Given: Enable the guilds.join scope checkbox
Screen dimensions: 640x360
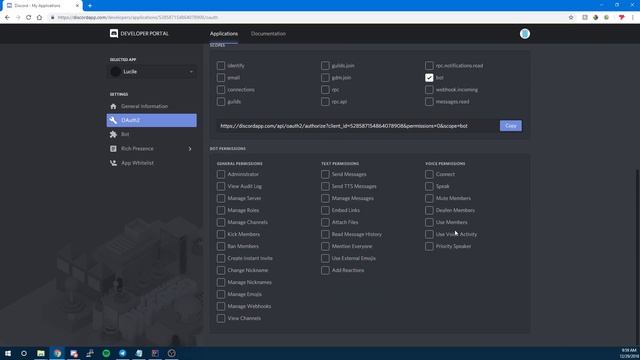Looking at the screenshot, I should (325, 66).
